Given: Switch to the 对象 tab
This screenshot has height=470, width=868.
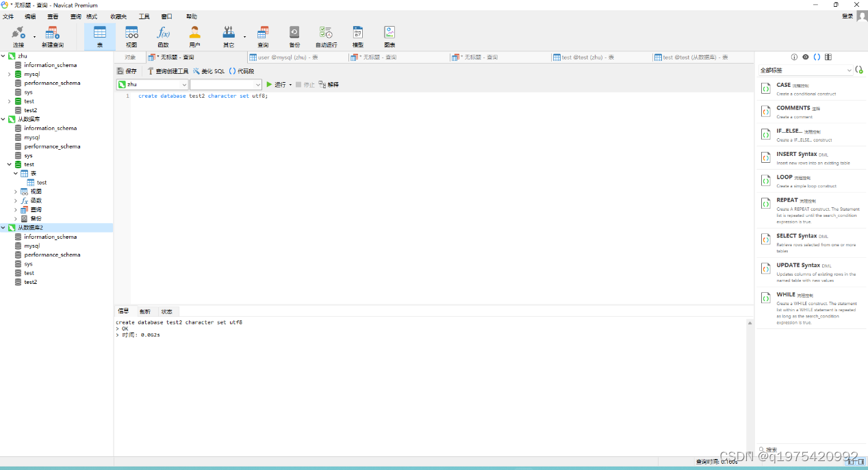Looking at the screenshot, I should coord(130,57).
